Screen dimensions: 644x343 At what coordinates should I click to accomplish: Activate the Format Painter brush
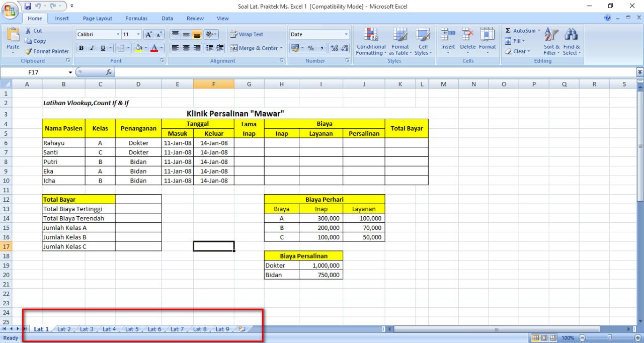click(x=46, y=51)
